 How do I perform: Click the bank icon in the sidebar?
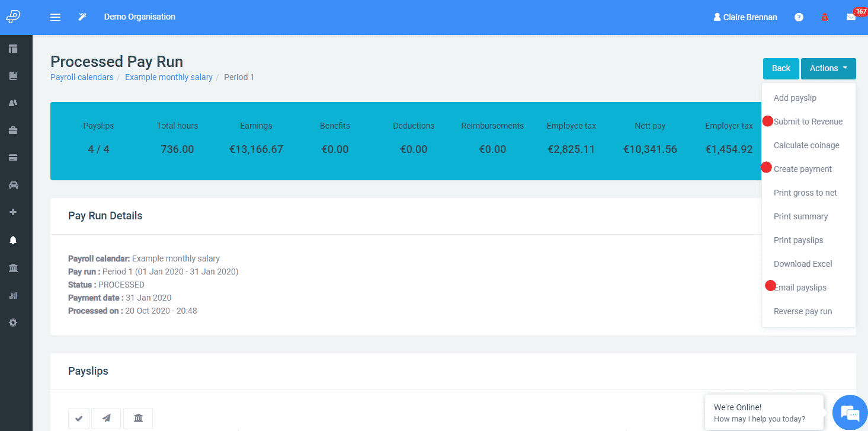pos(13,268)
